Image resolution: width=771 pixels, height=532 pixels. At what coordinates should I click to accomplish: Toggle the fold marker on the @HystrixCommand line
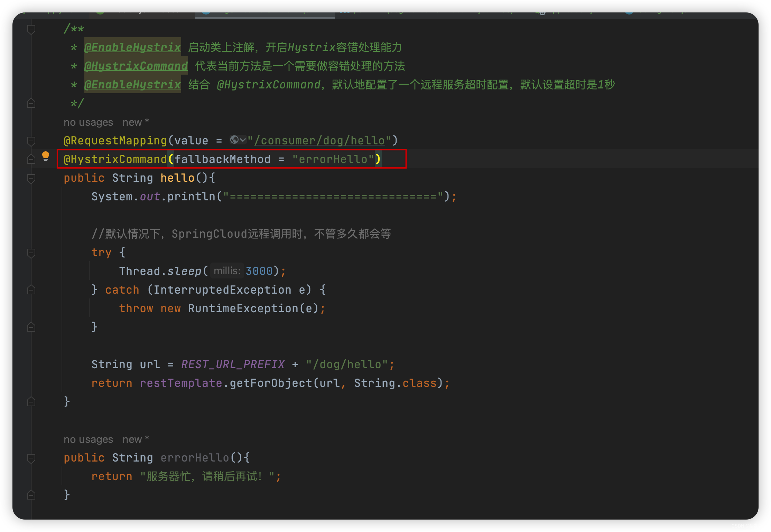point(31,159)
